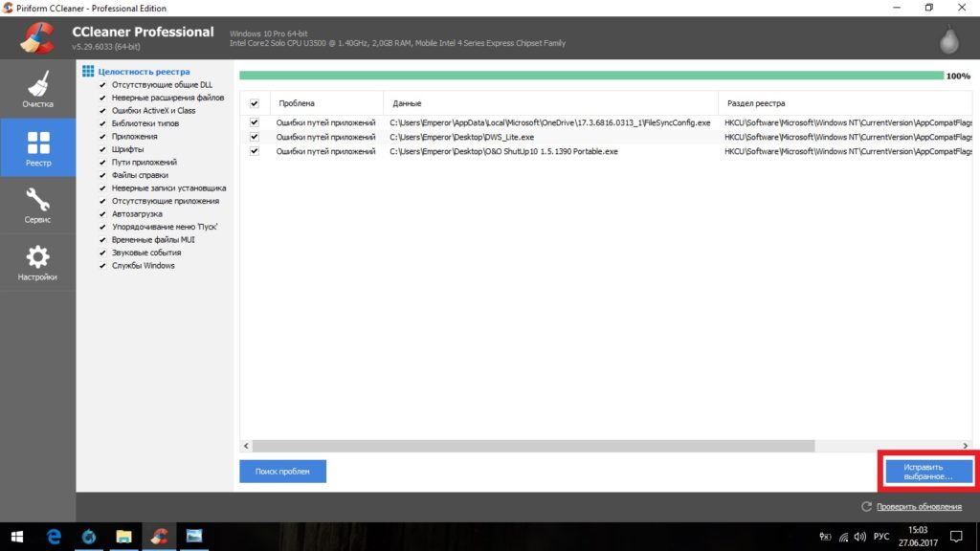The image size is (980, 551).
Task: Select the O&O ShutUp10 Portable.exe path cell
Action: [503, 151]
